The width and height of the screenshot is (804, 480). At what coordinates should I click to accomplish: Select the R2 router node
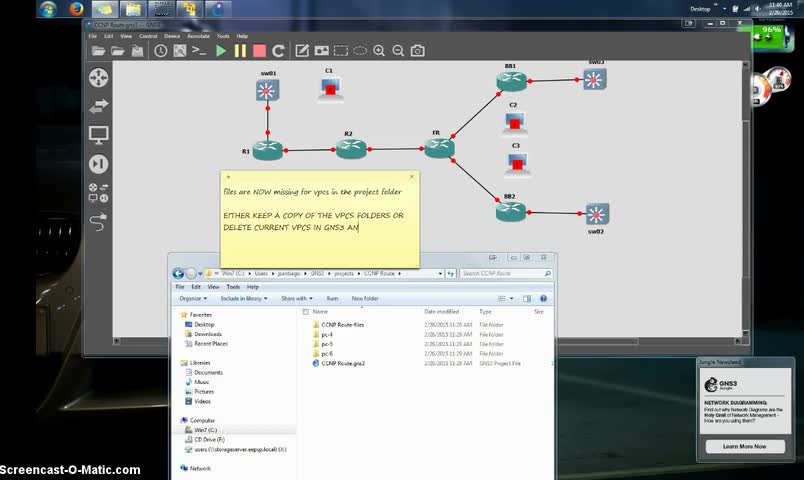pyautogui.click(x=351, y=148)
